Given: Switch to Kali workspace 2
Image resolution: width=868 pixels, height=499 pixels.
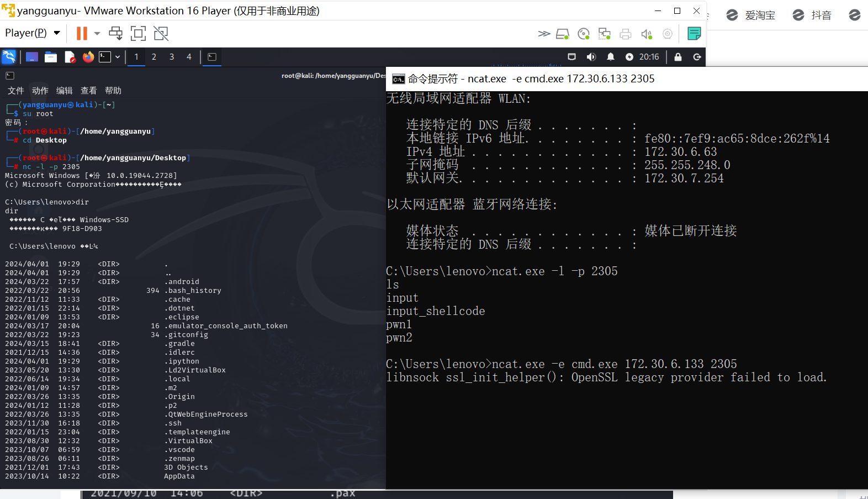Looking at the screenshot, I should click(154, 57).
